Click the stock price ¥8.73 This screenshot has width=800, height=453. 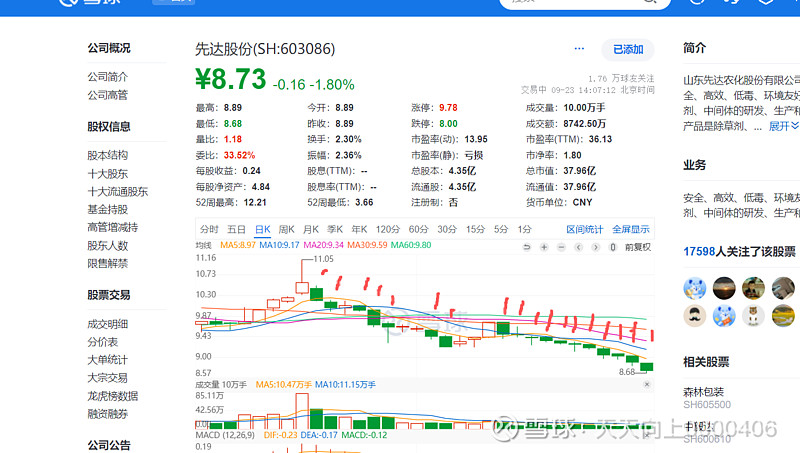click(x=231, y=80)
